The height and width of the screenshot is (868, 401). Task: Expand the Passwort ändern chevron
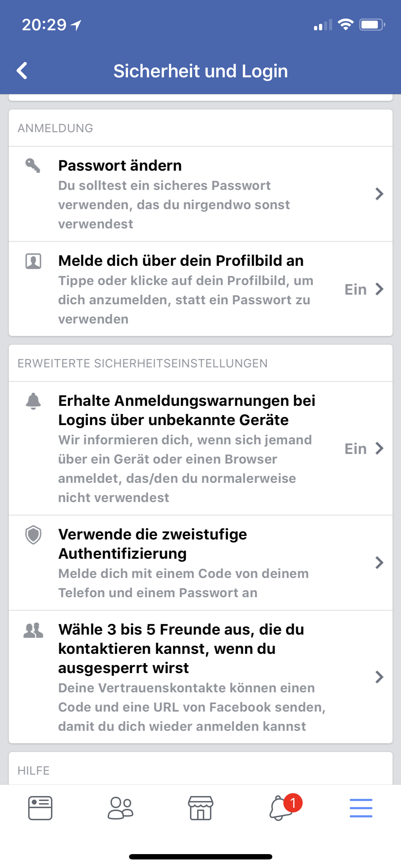[x=379, y=194]
